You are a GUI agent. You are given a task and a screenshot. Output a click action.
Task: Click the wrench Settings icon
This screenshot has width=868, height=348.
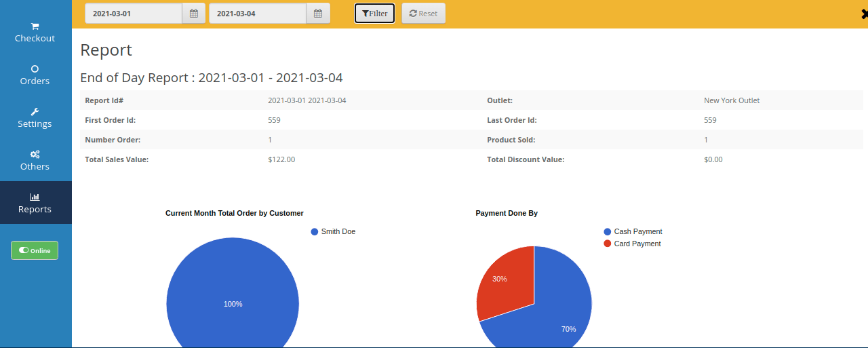(x=35, y=111)
